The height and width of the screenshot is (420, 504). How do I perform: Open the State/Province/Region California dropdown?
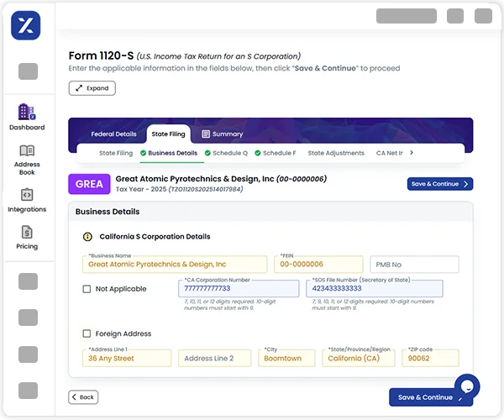(x=359, y=358)
